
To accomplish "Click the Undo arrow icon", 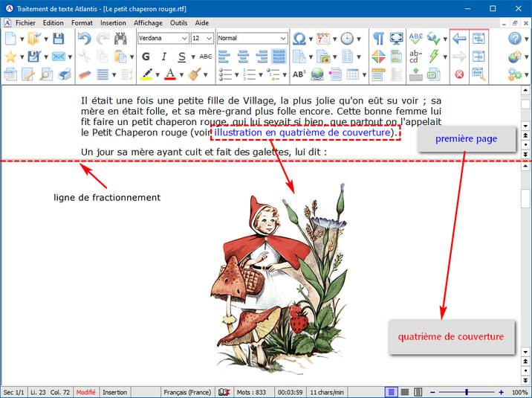I will tap(84, 39).
